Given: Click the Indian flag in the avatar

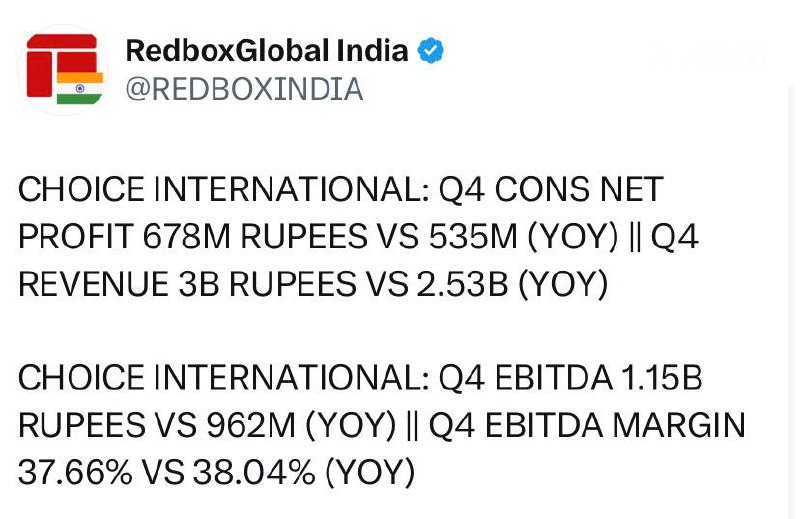Looking at the screenshot, I should click(80, 87).
